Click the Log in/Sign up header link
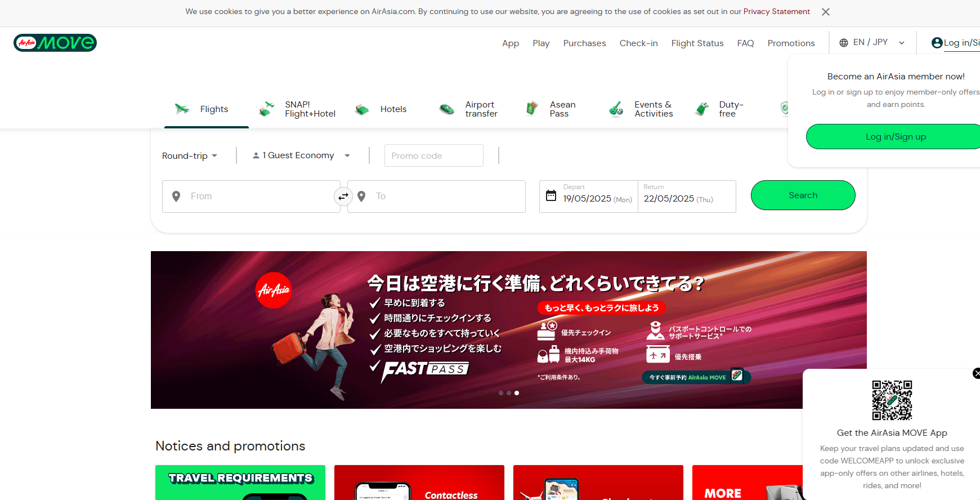The width and height of the screenshot is (980, 500). (961, 43)
